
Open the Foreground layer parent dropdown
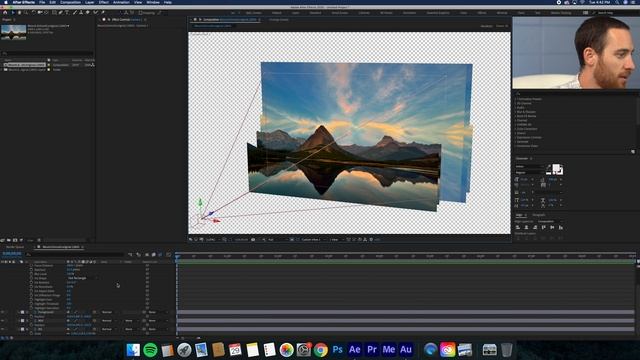158,312
